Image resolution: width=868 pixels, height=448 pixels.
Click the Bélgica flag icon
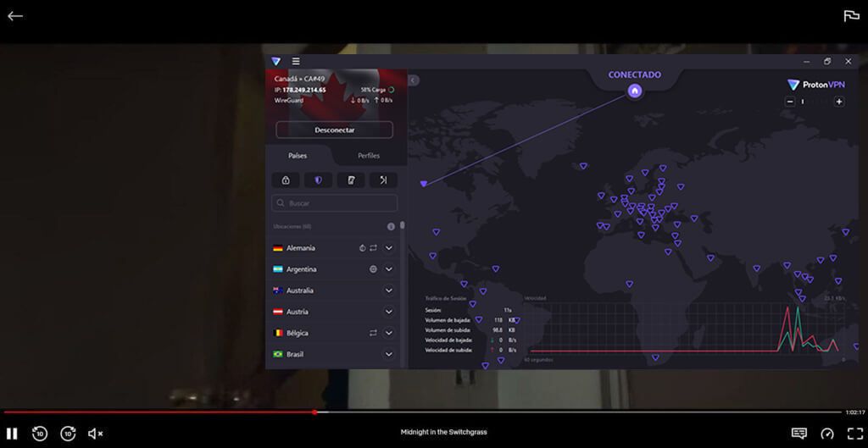coord(278,333)
